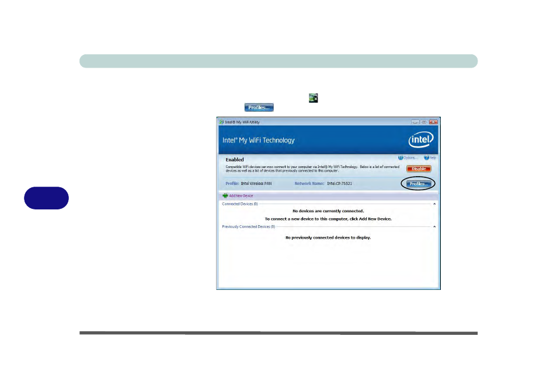The width and height of the screenshot is (557, 392).
Task: Minimize the Intel My WiFi Utility window
Action: pos(415,122)
